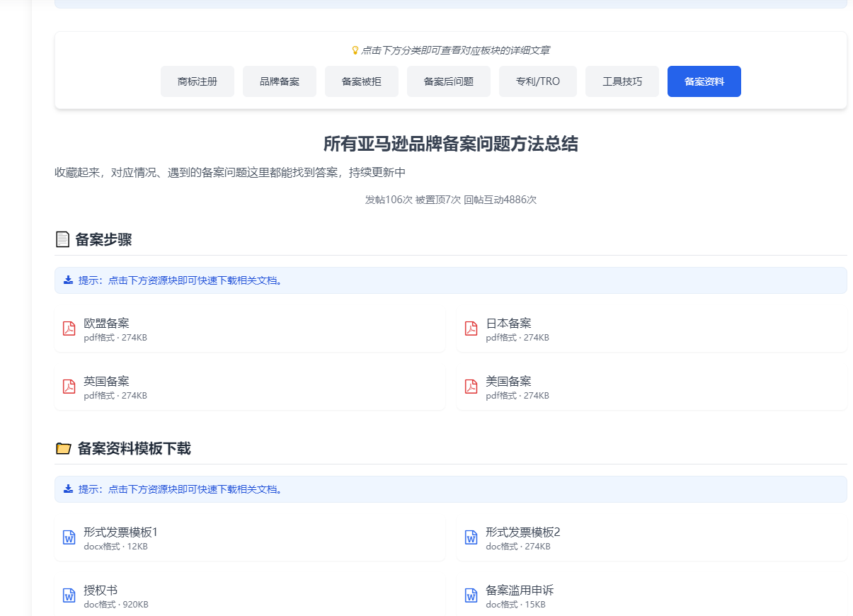Click the download icon in the 备案步骤 tip
Image resolution: width=853 pixels, height=616 pixels.
(69, 280)
